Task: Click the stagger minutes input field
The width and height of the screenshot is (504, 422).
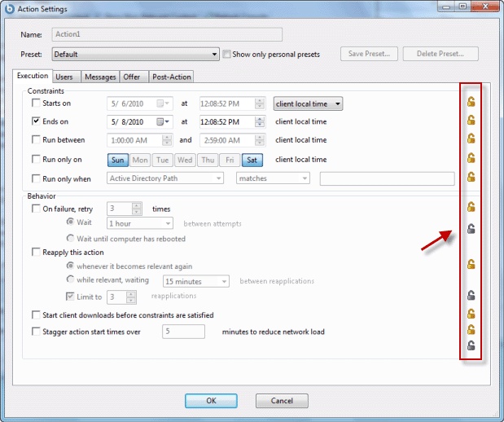Action: [x=183, y=332]
